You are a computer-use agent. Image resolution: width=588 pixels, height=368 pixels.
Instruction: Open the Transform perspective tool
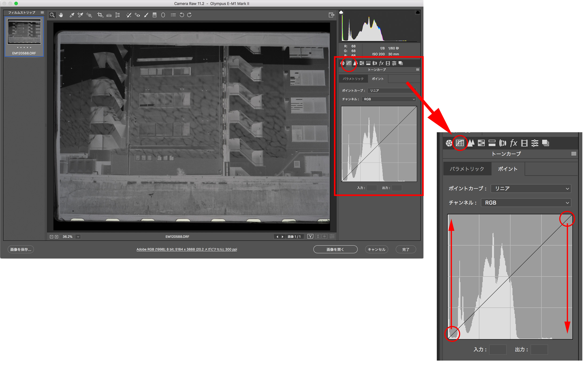tap(118, 15)
